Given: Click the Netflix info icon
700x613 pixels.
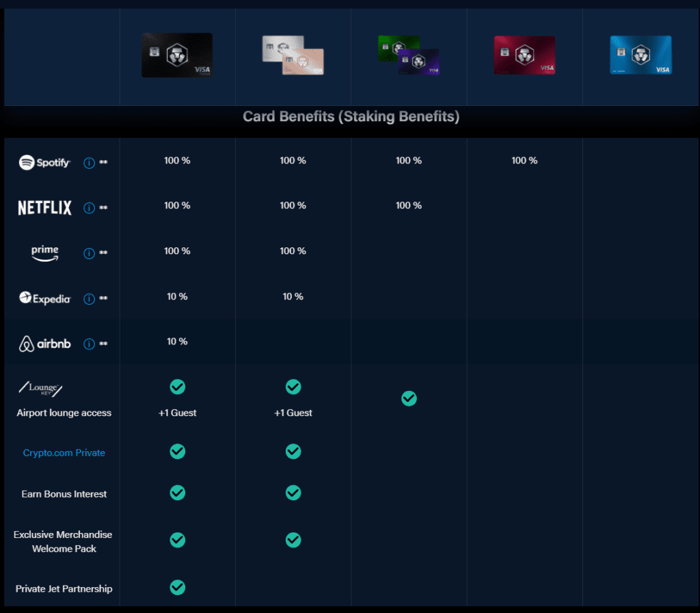Looking at the screenshot, I should point(90,208).
